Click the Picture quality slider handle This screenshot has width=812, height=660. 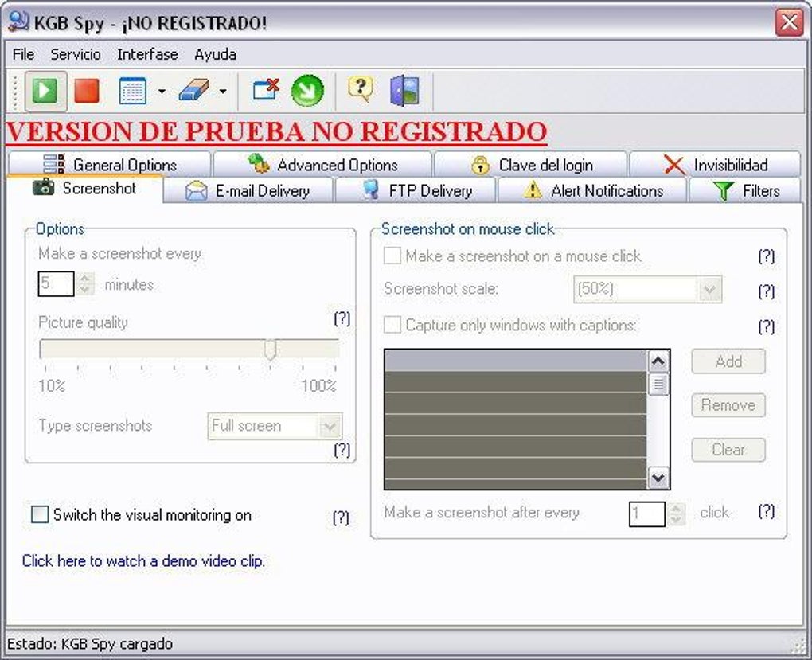pyautogui.click(x=271, y=350)
